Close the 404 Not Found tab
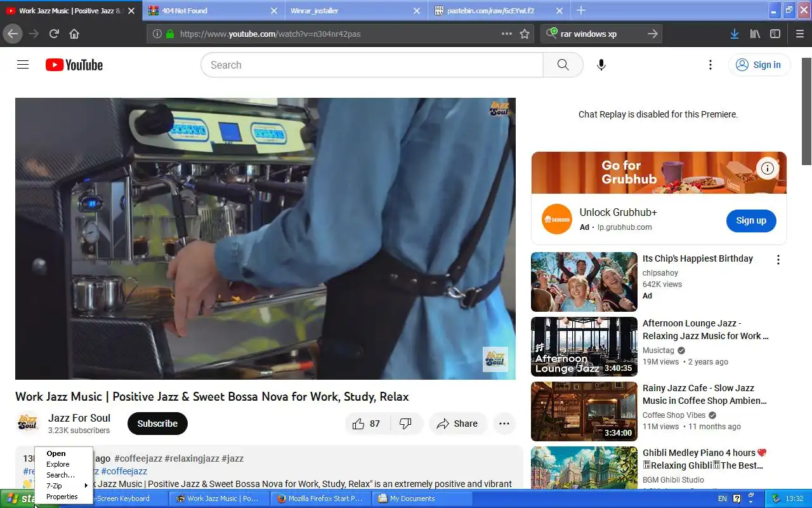812x508 pixels. [x=274, y=11]
